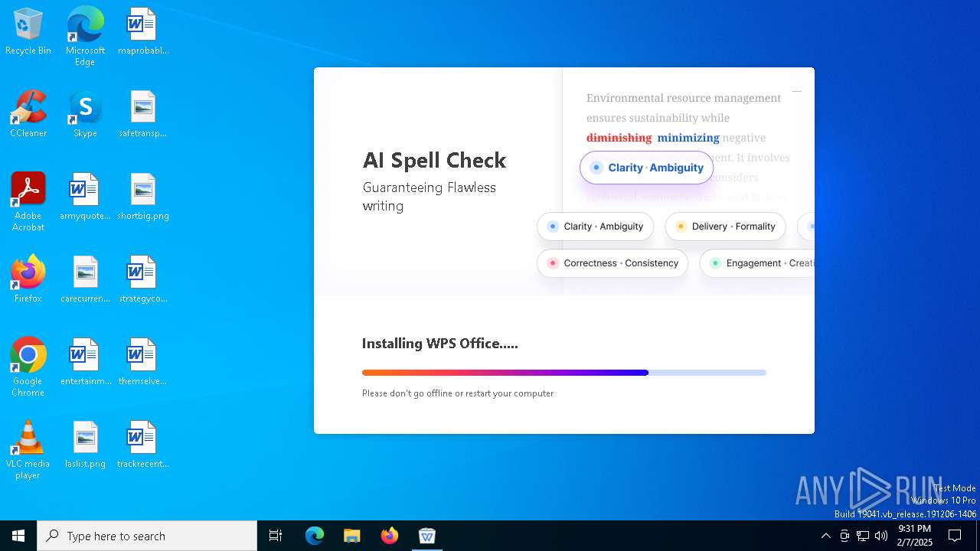The height and width of the screenshot is (551, 980).
Task: Select the strategyco... Word document icon
Action: [142, 280]
